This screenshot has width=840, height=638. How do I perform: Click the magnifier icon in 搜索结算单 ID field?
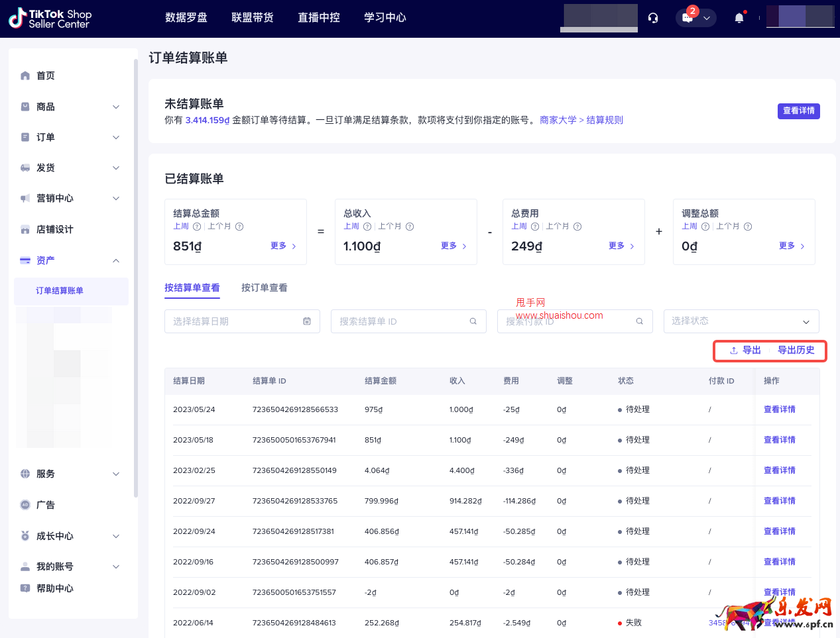click(473, 321)
